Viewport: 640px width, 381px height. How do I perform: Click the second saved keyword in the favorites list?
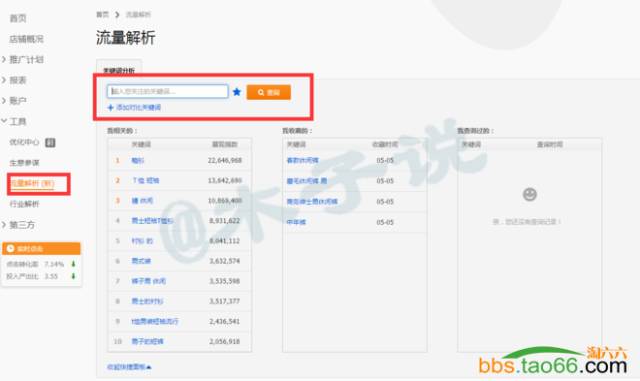tap(307, 181)
